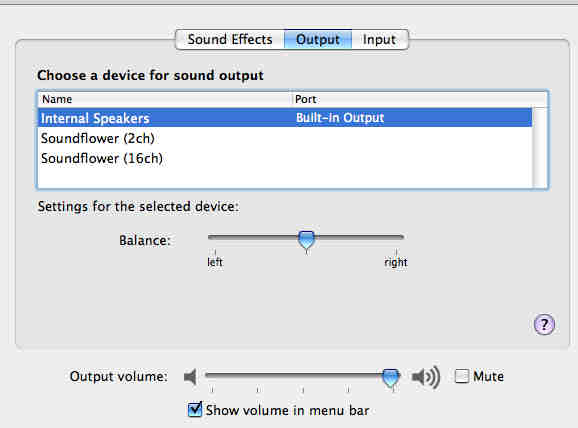The image size is (578, 428).
Task: Choose Soundflower (16ch) as output
Action: [x=285, y=159]
